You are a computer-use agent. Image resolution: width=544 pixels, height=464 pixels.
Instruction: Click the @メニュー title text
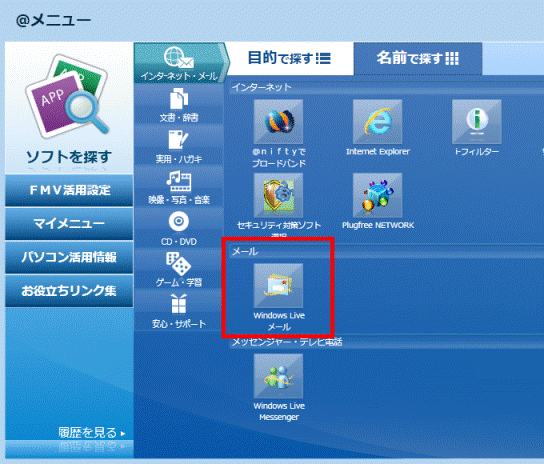coord(53,20)
